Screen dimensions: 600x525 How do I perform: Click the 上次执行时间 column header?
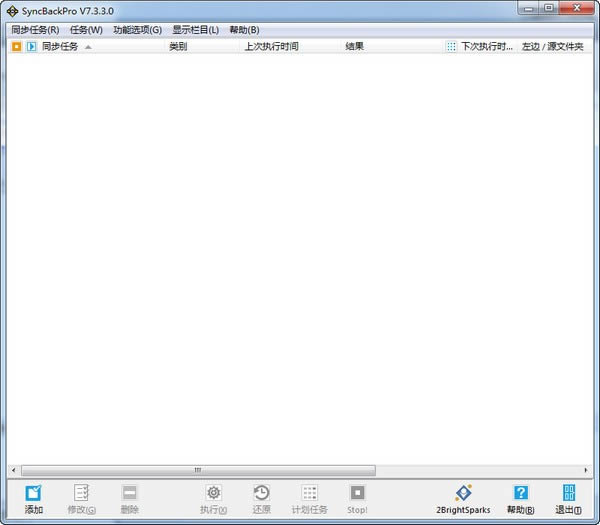click(x=271, y=46)
